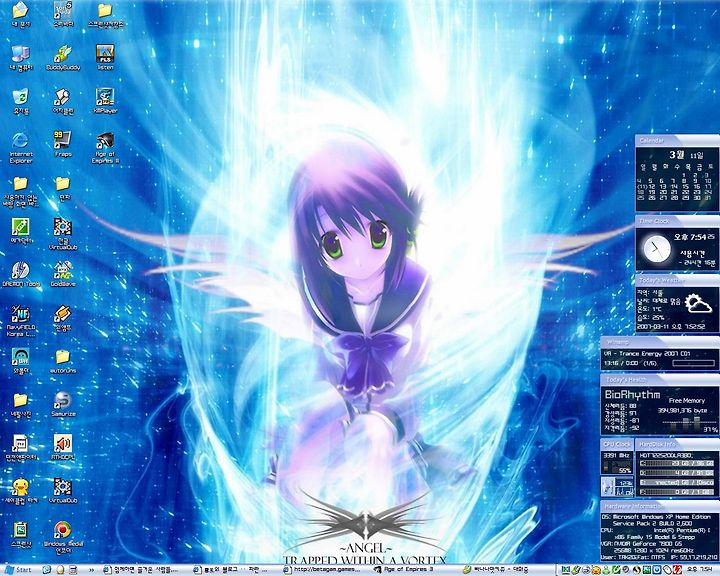Click the Winamp seek bar in widget
Viewport: 720px width, 576px height.
pyautogui.click(x=693, y=363)
